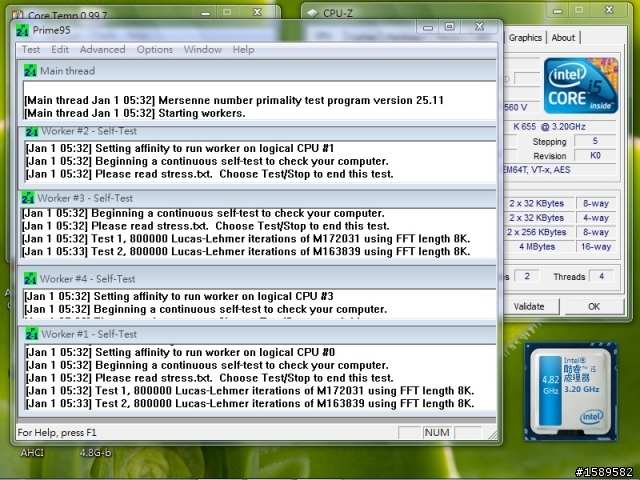Viewport: 640px width, 480px height.
Task: Minimize the Prime95 window
Action: (x=428, y=27)
